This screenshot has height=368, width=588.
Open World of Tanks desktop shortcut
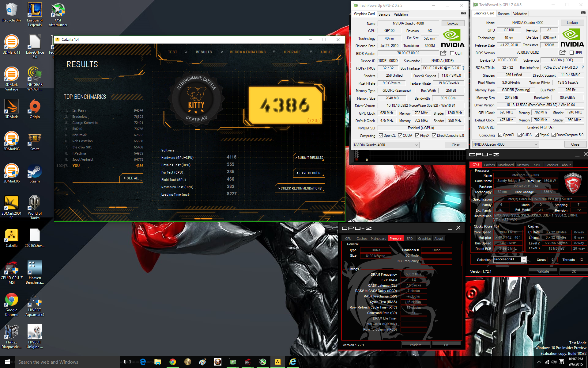click(35, 208)
